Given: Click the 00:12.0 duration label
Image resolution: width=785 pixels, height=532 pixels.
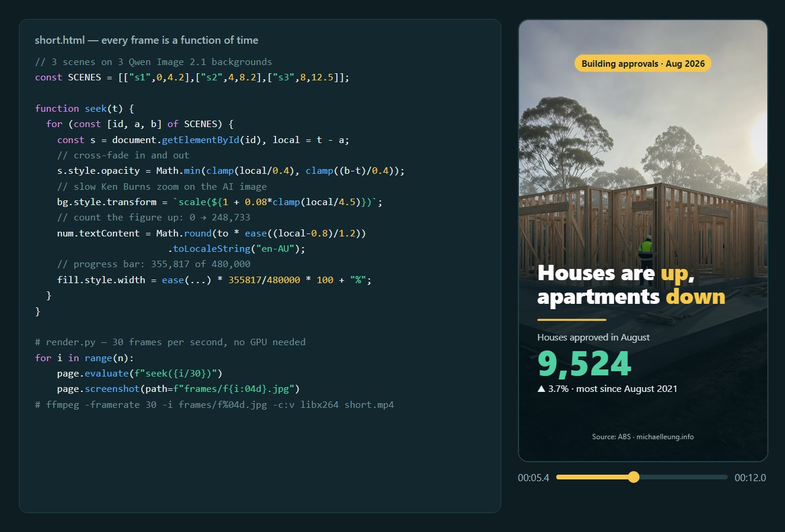Looking at the screenshot, I should pos(750,478).
